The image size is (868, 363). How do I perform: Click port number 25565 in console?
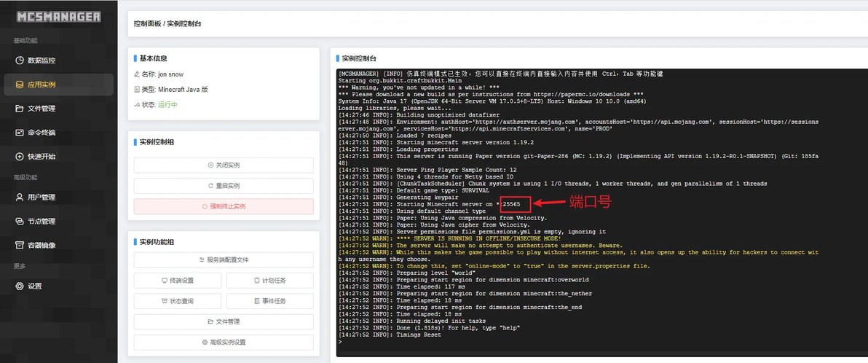[511, 205]
